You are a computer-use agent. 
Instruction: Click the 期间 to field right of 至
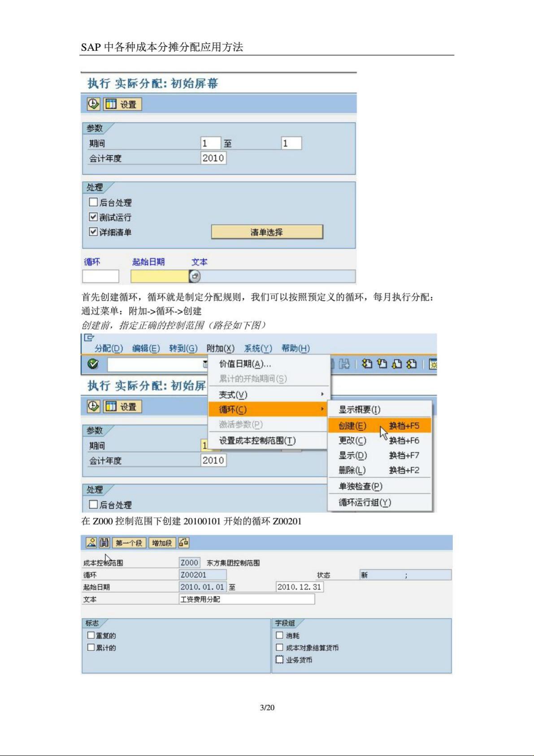(x=291, y=143)
